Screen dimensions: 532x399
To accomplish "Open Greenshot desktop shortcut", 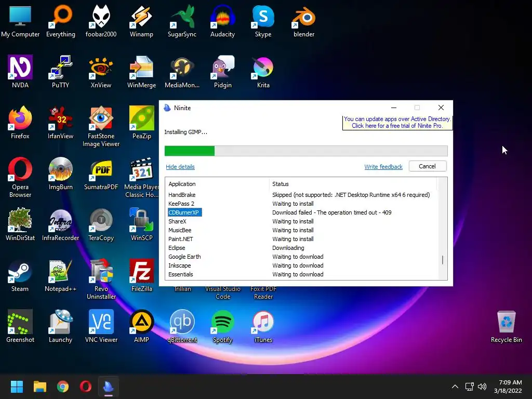I will click(20, 326).
